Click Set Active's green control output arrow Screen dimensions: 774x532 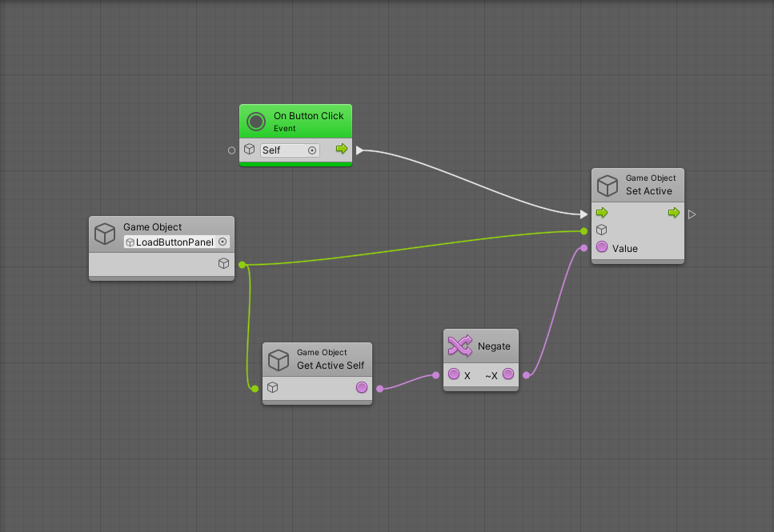[674, 213]
